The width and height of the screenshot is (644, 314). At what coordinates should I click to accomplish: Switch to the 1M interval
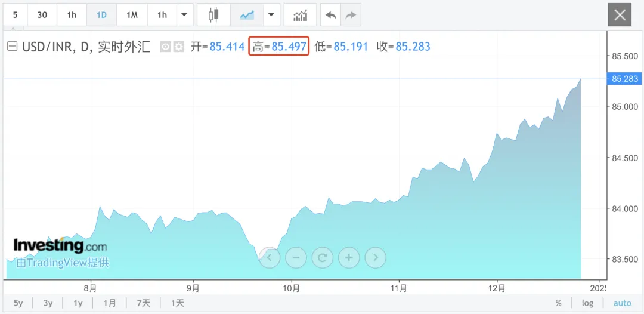coord(132,15)
